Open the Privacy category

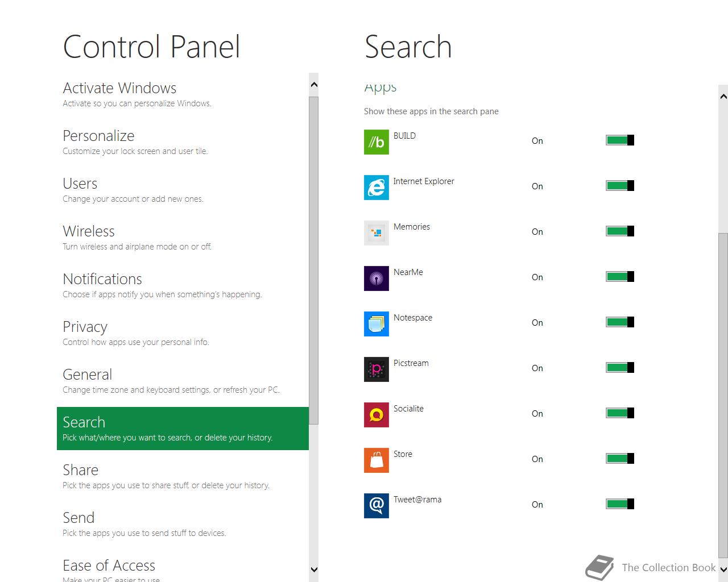[183, 333]
